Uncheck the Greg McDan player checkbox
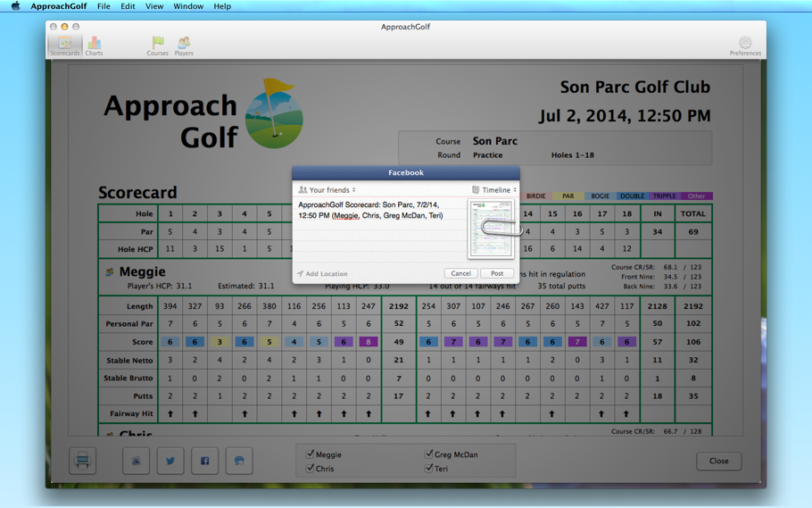812x508 pixels. pyautogui.click(x=429, y=454)
